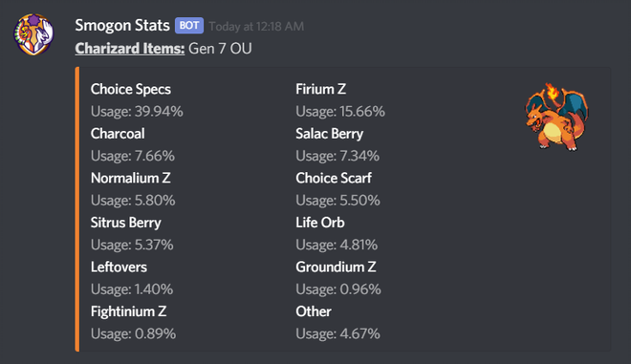
Task: Click the Other category heading
Action: click(314, 311)
